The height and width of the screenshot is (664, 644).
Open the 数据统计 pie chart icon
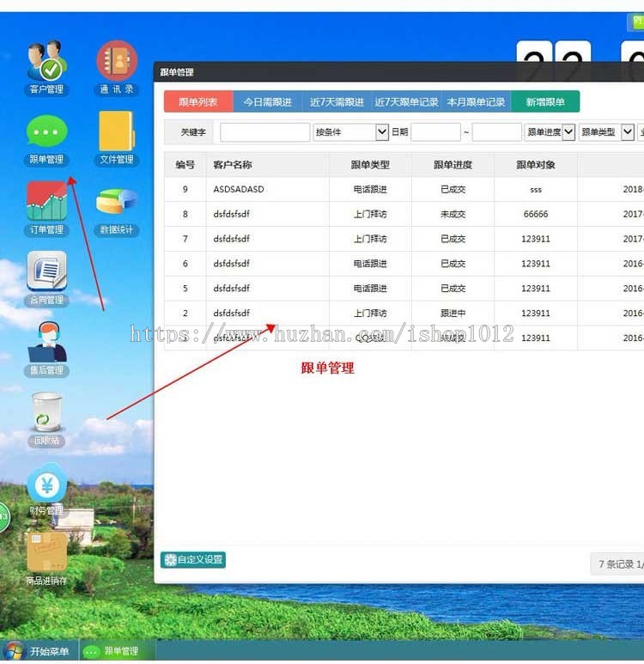coord(117,211)
